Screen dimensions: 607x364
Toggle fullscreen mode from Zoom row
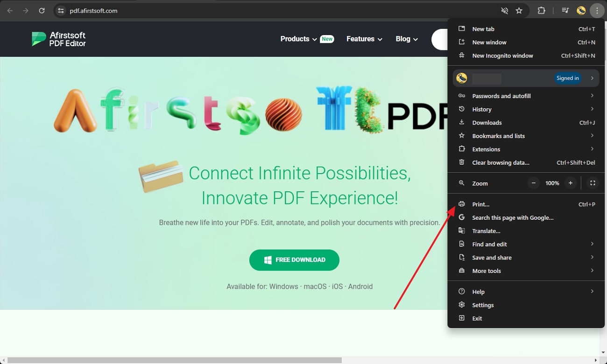(593, 183)
